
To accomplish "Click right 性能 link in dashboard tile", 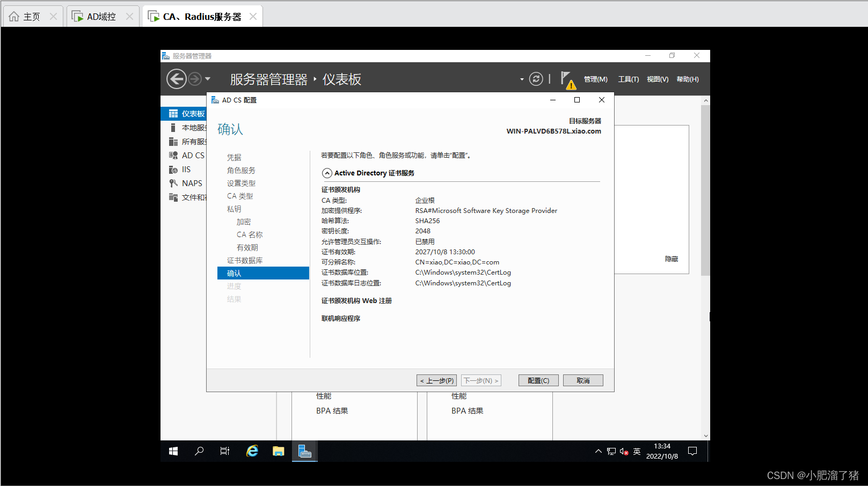I will pos(459,396).
